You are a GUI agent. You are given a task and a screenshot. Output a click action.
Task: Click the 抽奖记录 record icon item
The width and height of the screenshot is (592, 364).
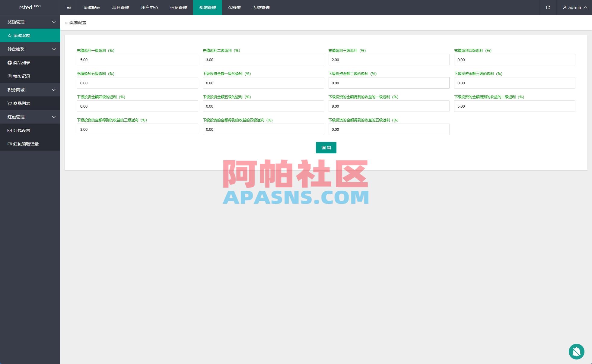point(9,76)
